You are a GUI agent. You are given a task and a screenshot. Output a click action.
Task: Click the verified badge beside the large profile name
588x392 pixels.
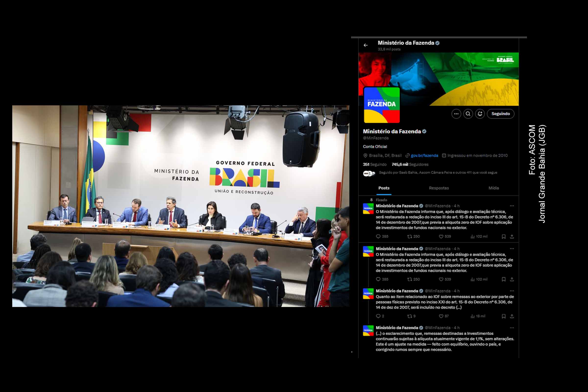(424, 131)
